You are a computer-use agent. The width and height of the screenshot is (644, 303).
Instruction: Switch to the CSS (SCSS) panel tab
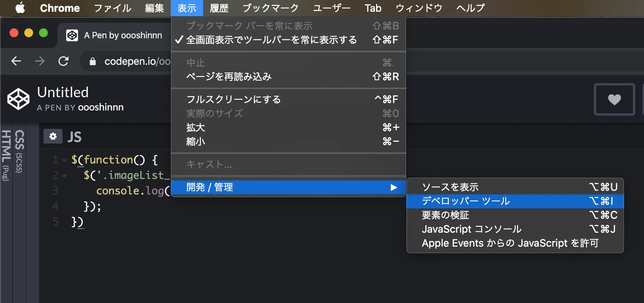(20, 151)
